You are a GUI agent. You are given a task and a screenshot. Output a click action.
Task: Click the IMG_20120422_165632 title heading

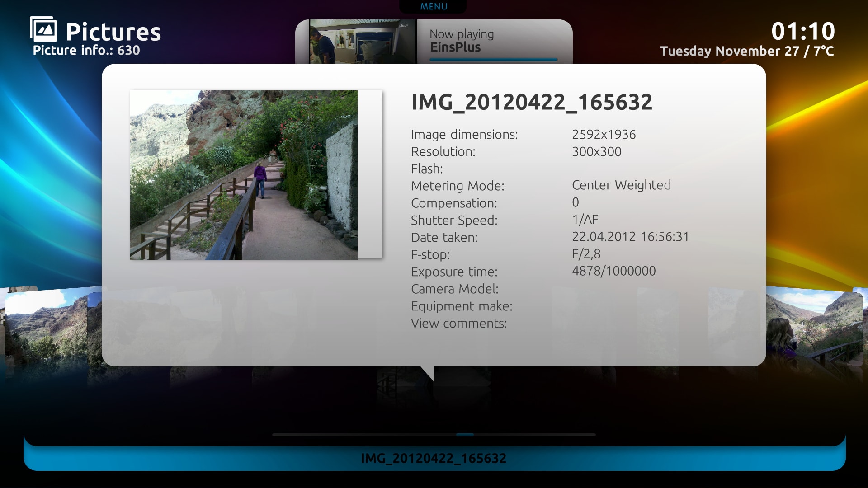[x=532, y=102]
